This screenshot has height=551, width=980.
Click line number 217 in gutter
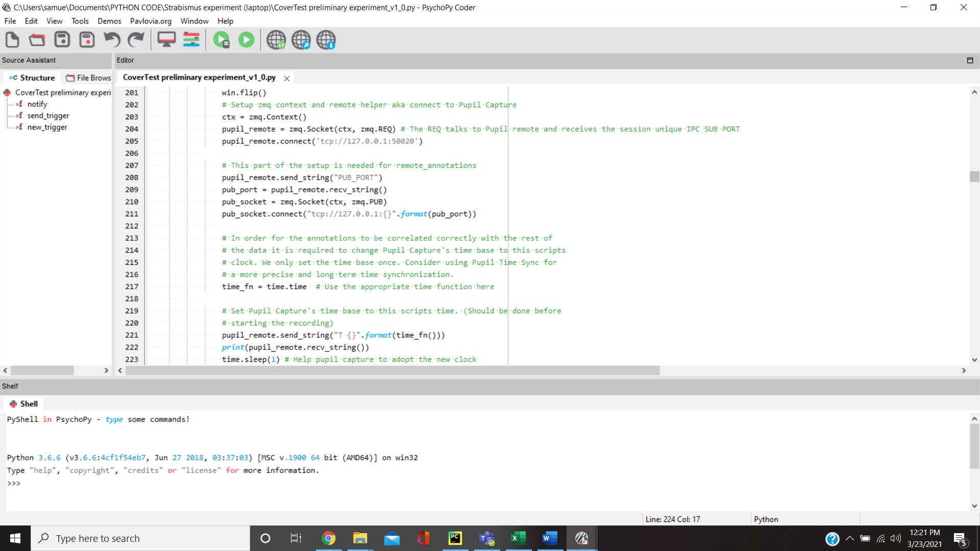132,287
